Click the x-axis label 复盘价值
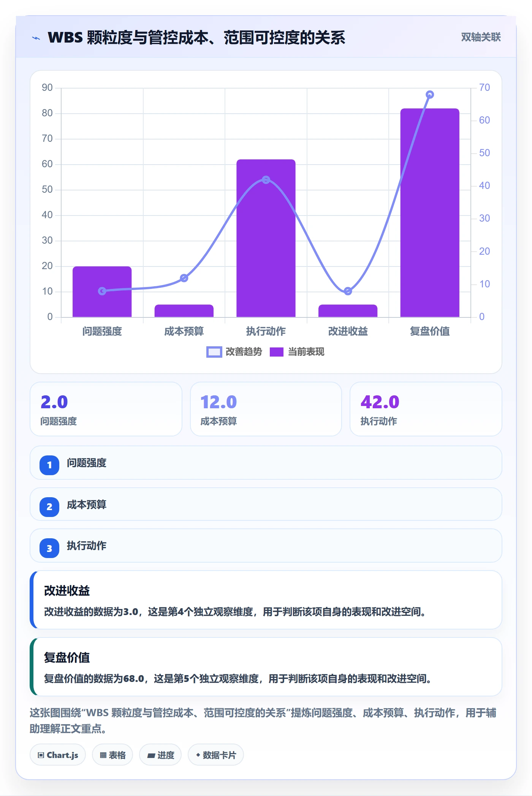532x796 pixels. pyautogui.click(x=430, y=331)
